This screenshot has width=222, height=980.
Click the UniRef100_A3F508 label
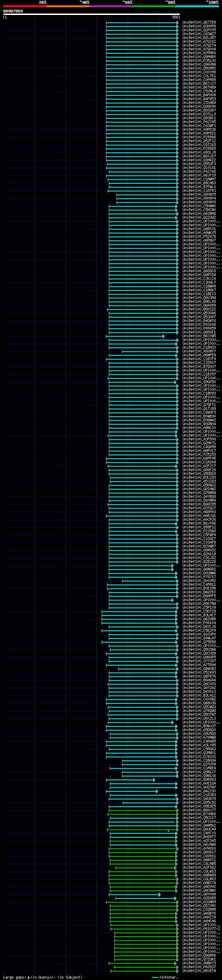[199, 439]
